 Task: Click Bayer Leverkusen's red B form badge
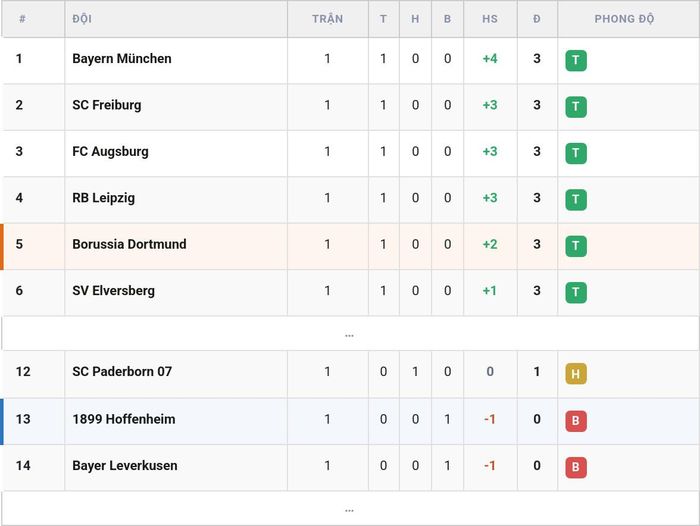coord(576,467)
